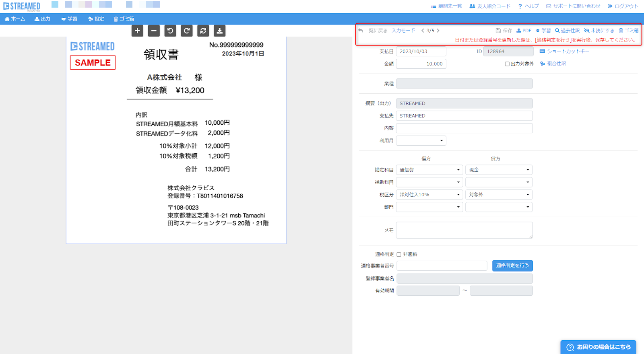The image size is (644, 354).
Task: Open the 利用月 dropdown
Action: point(421,140)
